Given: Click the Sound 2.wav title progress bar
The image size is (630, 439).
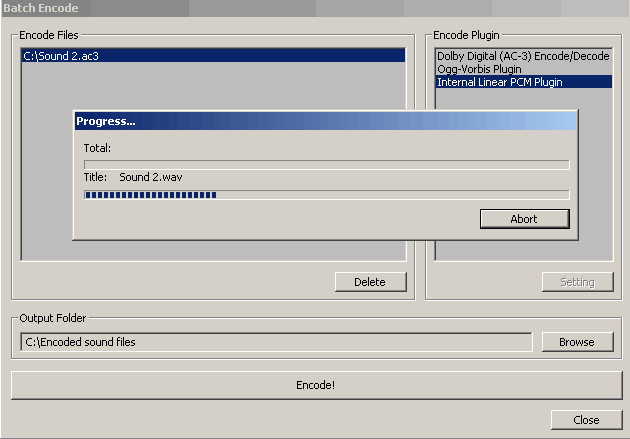Looking at the screenshot, I should pos(327,195).
